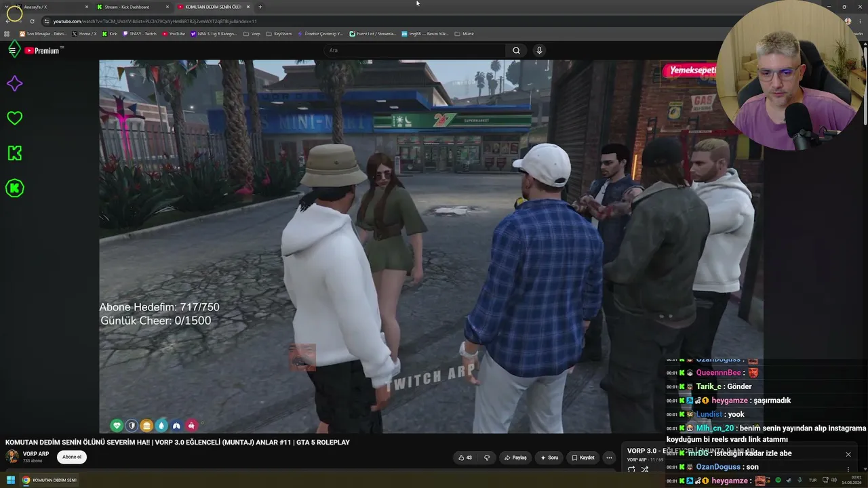The width and height of the screenshot is (868, 488).
Task: Dislike the video
Action: 486,457
